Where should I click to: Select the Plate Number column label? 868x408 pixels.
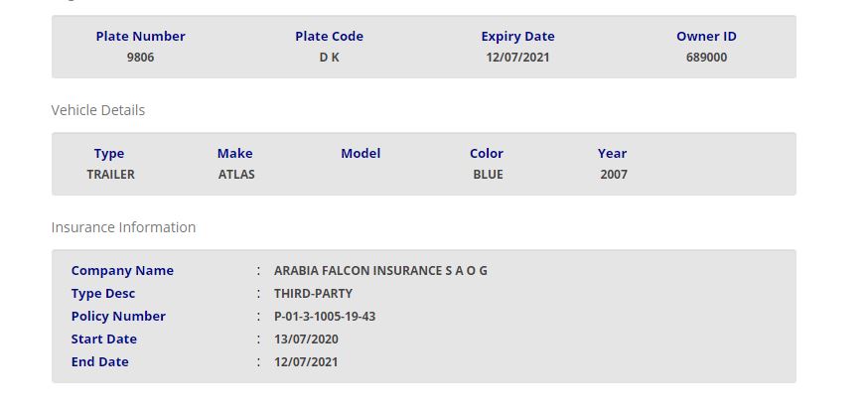coord(140,37)
